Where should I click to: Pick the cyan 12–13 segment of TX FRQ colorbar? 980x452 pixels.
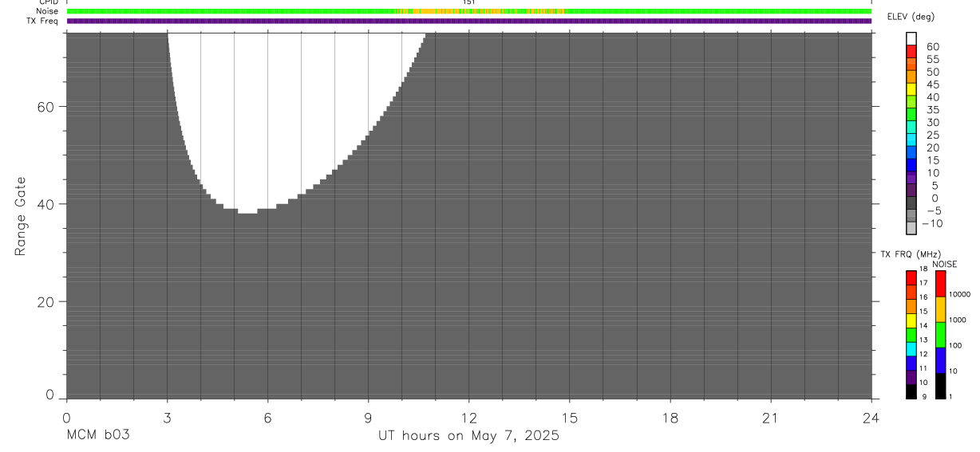(911, 350)
